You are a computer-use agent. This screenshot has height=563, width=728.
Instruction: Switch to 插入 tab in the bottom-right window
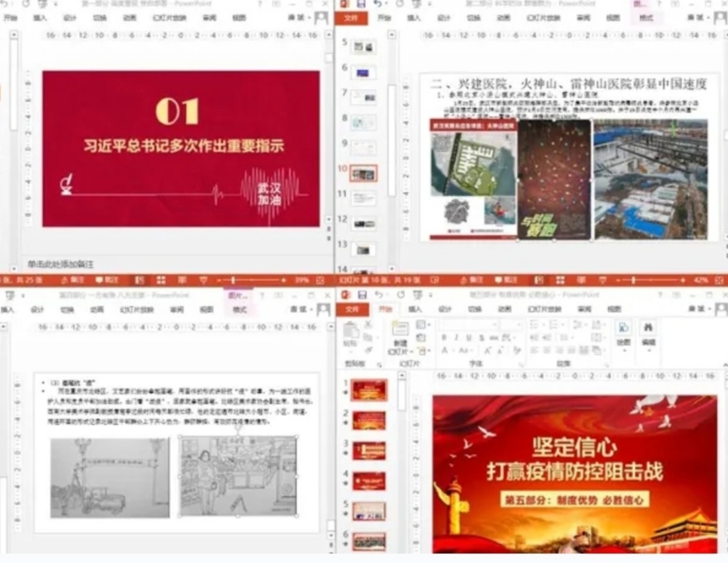415,309
